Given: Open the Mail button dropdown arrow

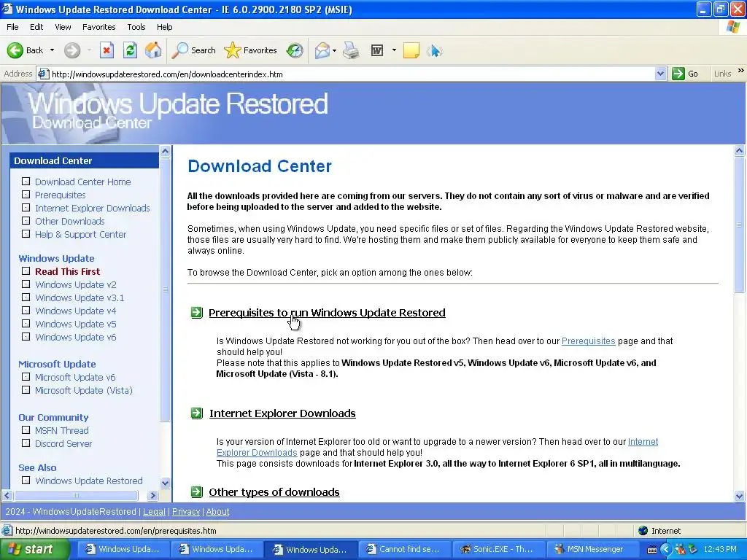Looking at the screenshot, I should [x=334, y=50].
